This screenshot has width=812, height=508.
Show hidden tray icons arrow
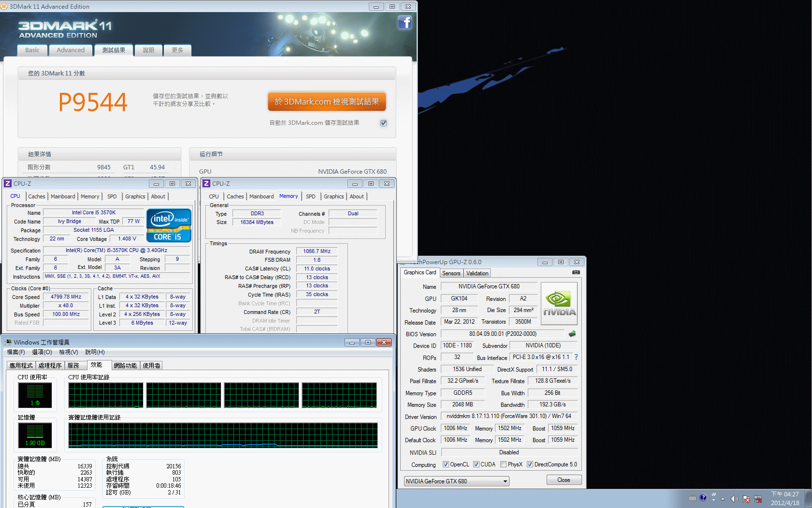coord(723,499)
